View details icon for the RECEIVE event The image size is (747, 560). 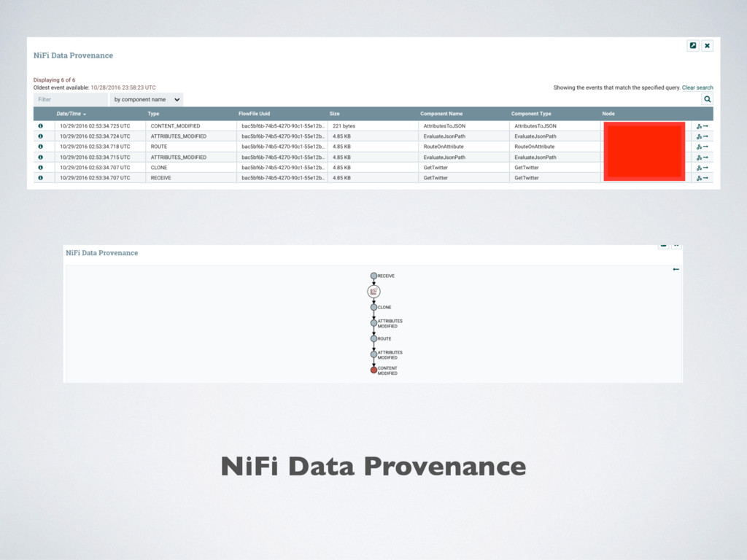point(41,178)
